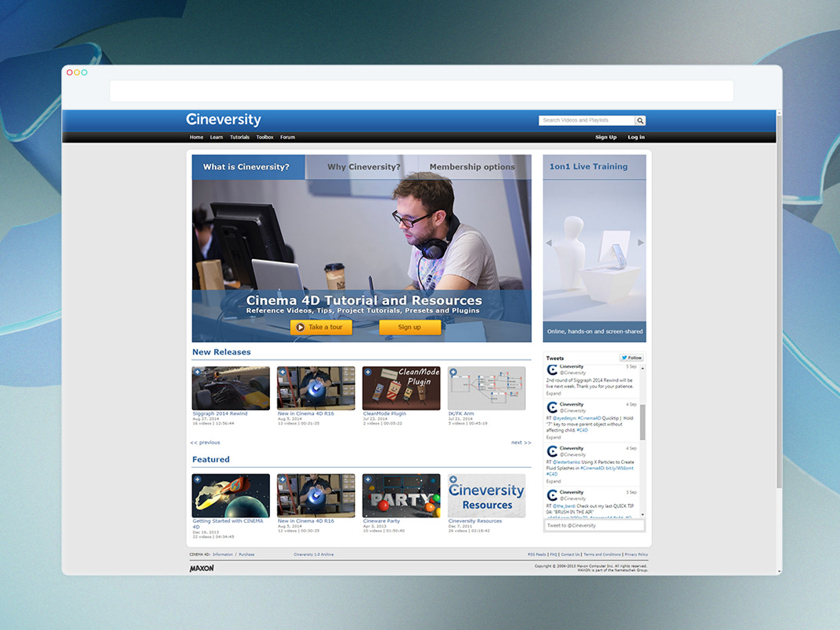Click plus icon on Getting Started with CINEMA 4D

[198, 480]
